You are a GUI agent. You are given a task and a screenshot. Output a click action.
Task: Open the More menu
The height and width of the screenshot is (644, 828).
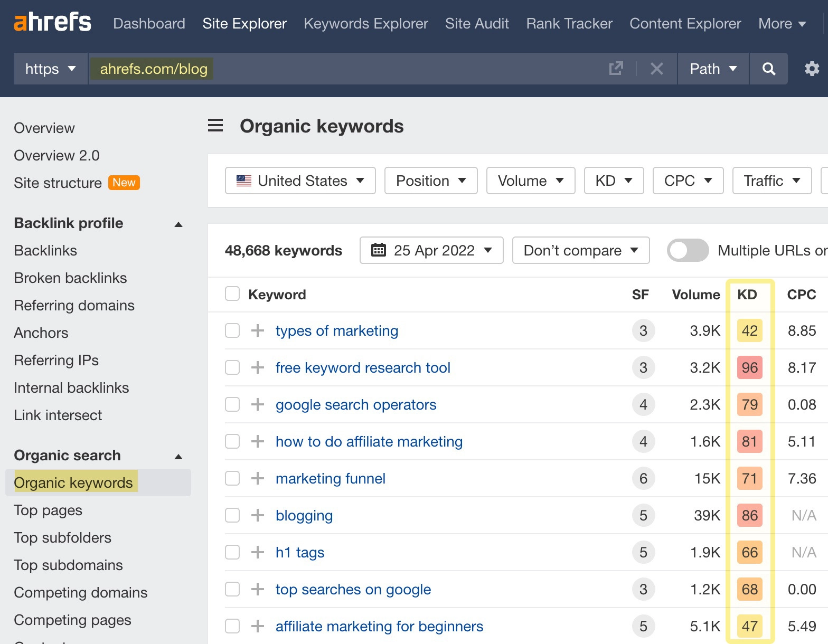[x=782, y=23]
